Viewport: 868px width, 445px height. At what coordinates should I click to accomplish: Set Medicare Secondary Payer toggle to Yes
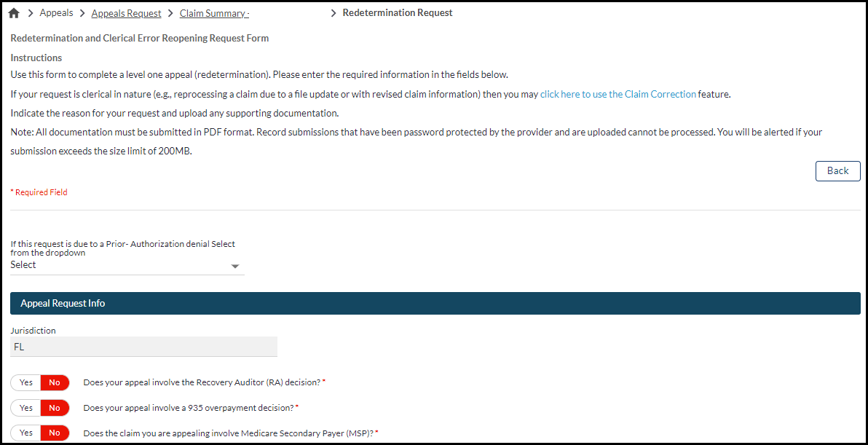(26, 433)
